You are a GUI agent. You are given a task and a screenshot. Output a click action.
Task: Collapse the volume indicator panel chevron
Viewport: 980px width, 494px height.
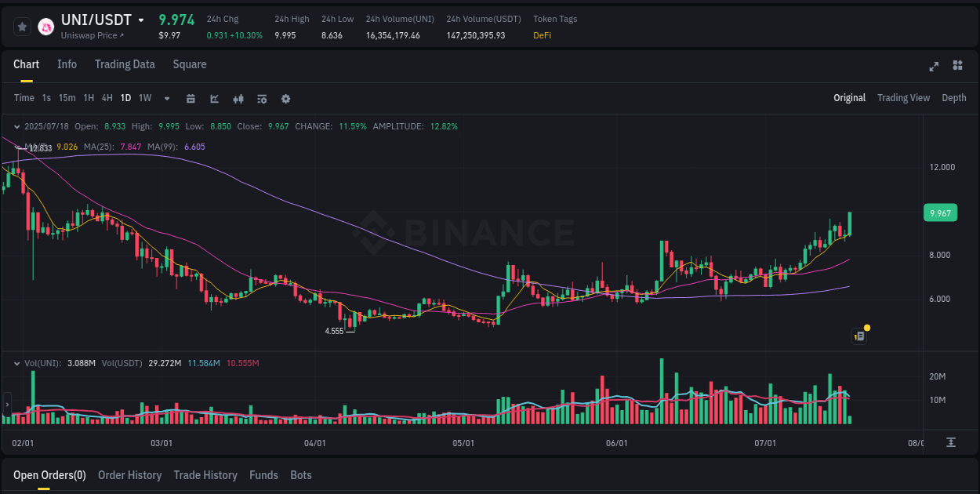pyautogui.click(x=16, y=363)
